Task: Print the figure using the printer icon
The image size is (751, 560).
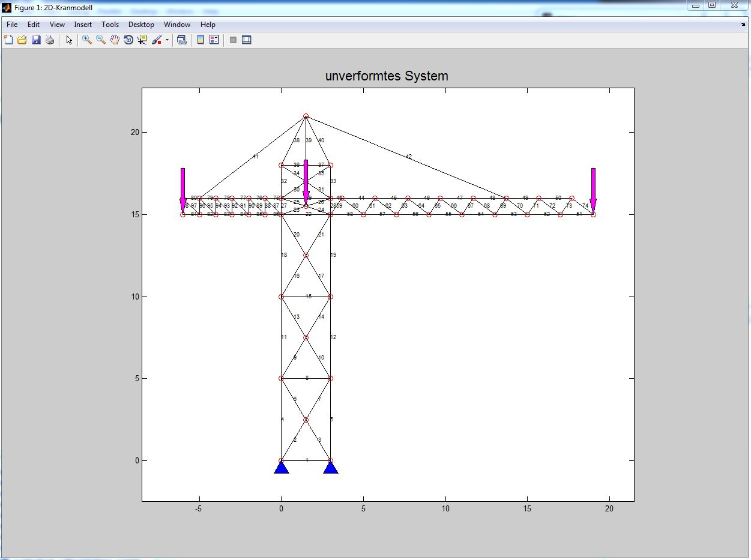Action: (50, 40)
